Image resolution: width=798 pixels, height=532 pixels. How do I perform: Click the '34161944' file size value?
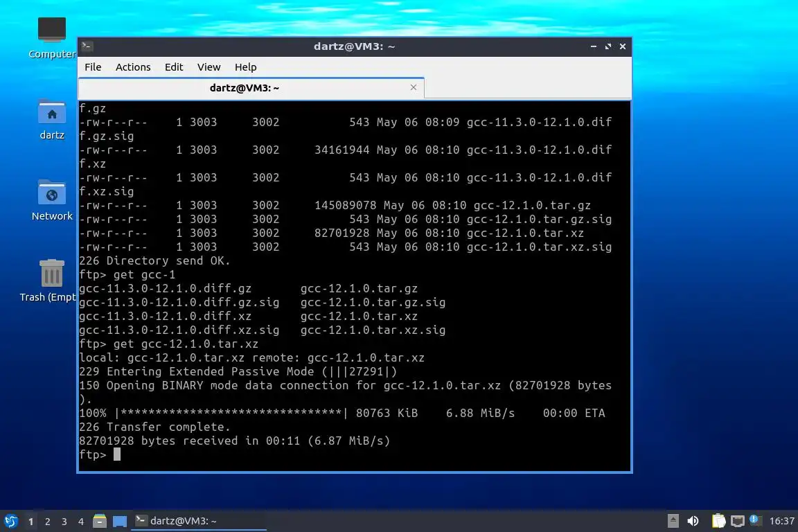point(342,150)
